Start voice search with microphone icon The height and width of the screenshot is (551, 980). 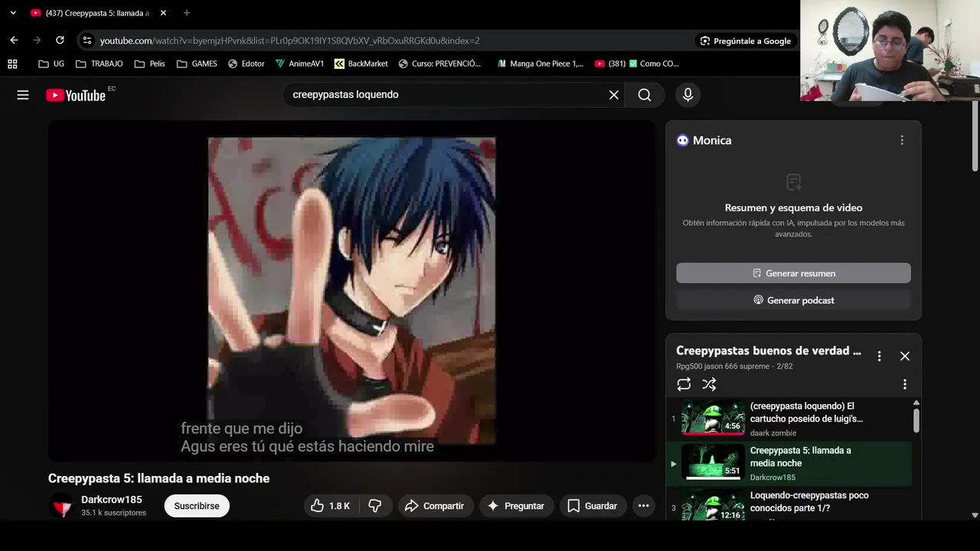pos(688,95)
